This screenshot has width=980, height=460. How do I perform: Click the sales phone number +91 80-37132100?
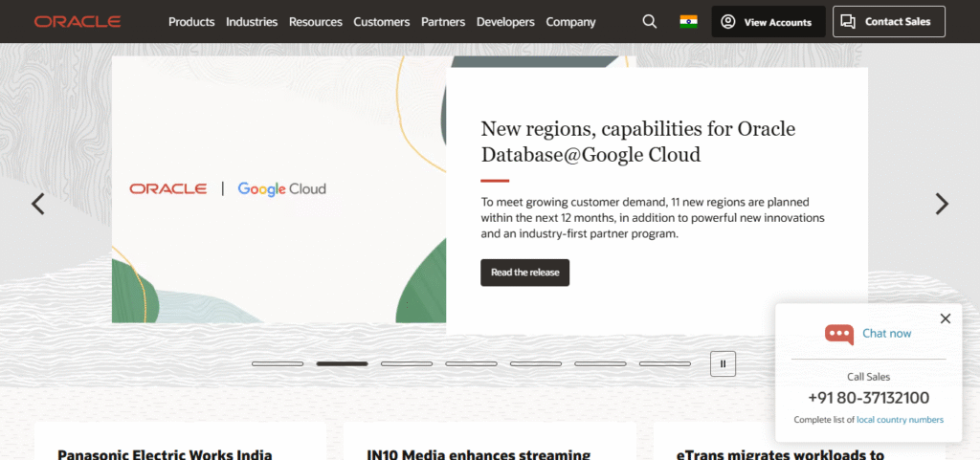[x=868, y=398]
